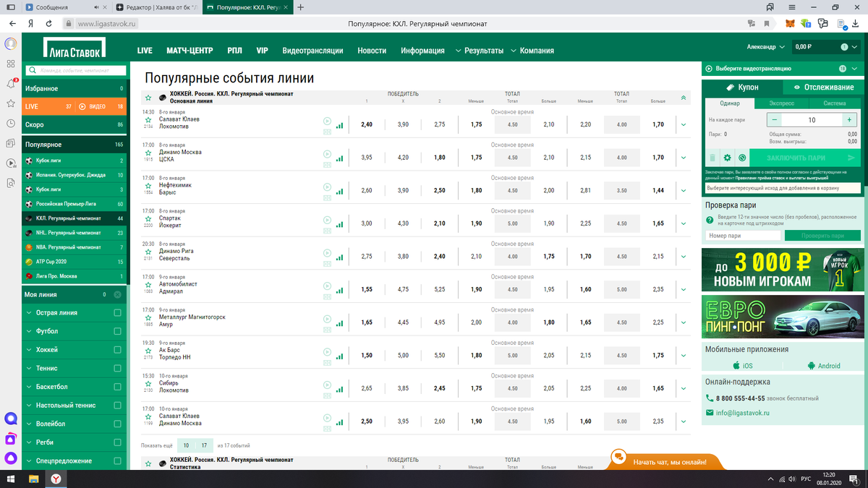Image resolution: width=868 pixels, height=488 pixels.
Task: Reload page with browser refresh icon
Action: [48, 23]
